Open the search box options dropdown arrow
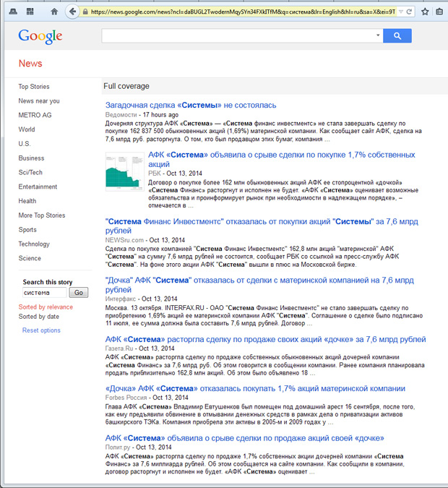This screenshot has height=488, width=448. click(378, 35)
